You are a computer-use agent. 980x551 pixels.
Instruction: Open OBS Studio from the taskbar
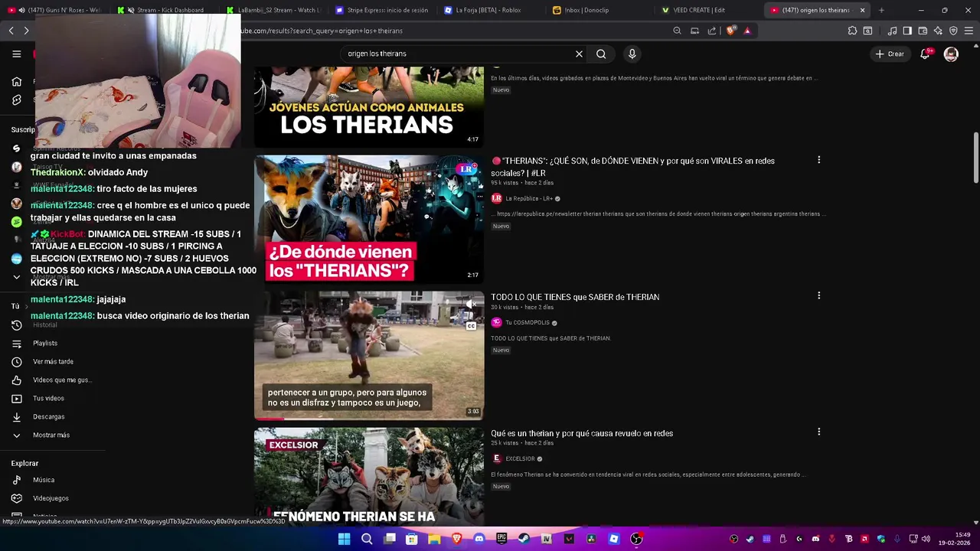pyautogui.click(x=636, y=539)
